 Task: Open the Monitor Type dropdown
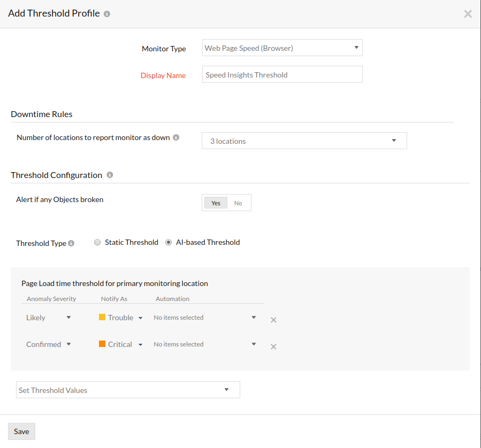(x=282, y=48)
